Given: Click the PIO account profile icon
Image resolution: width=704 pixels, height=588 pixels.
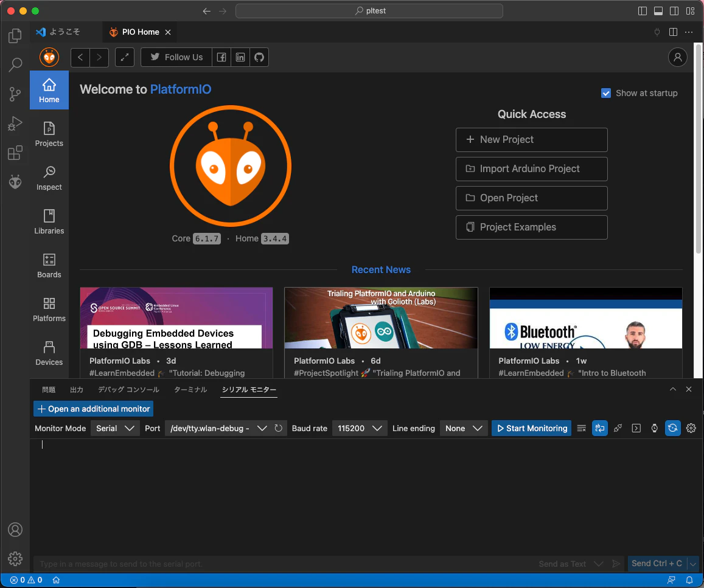Looking at the screenshot, I should [x=677, y=57].
